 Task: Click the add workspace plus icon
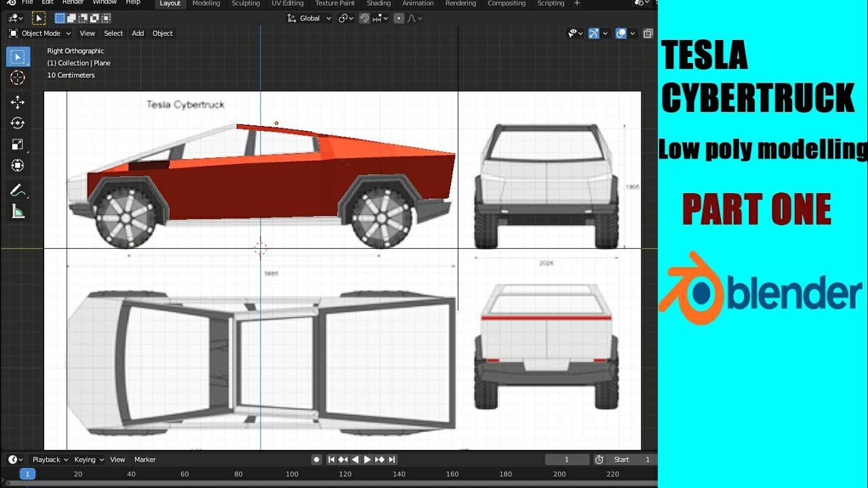(x=577, y=3)
